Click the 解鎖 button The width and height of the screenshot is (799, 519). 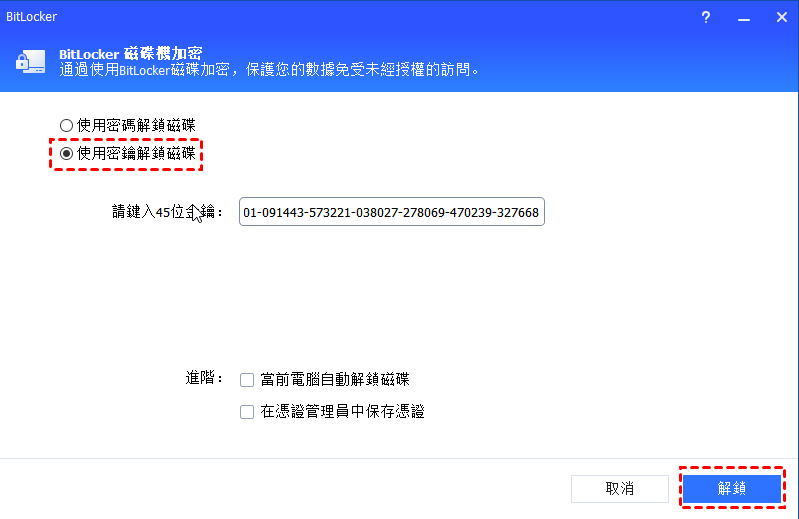coord(732,488)
